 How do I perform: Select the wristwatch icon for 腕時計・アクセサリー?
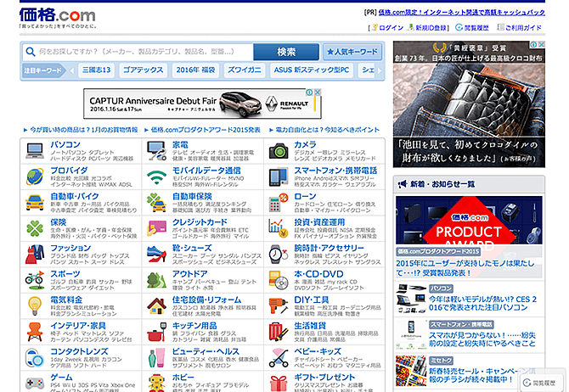click(279, 253)
